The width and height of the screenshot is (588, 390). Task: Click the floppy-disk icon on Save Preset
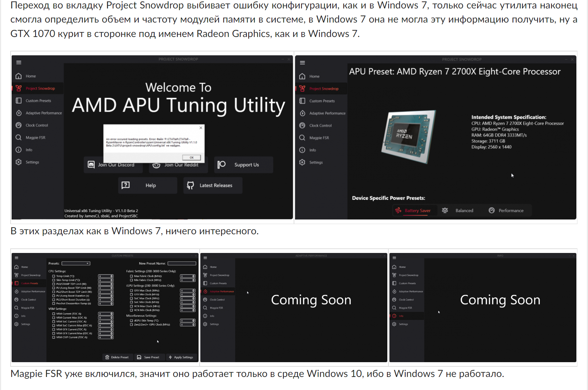(x=139, y=357)
